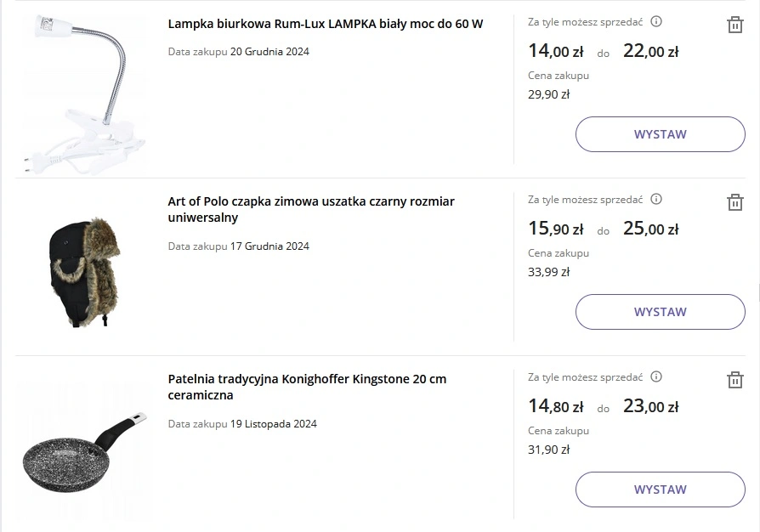The height and width of the screenshot is (532, 760).
Task: Open price info icon for desk lamp
Action: 656,22
